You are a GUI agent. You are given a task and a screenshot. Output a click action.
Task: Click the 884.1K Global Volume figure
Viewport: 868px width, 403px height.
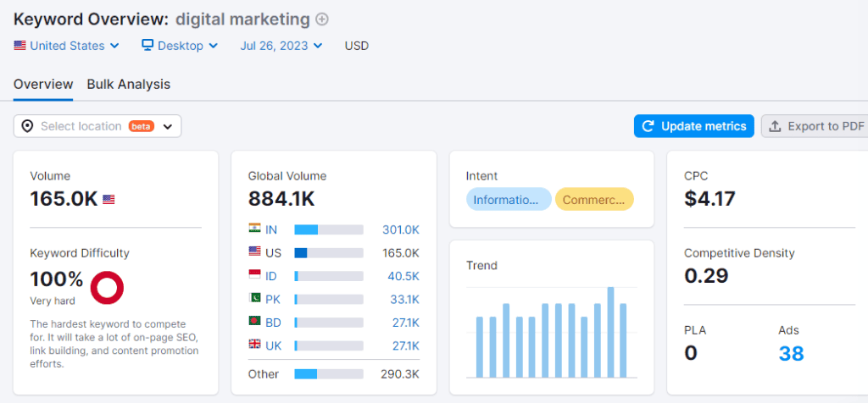coord(281,198)
